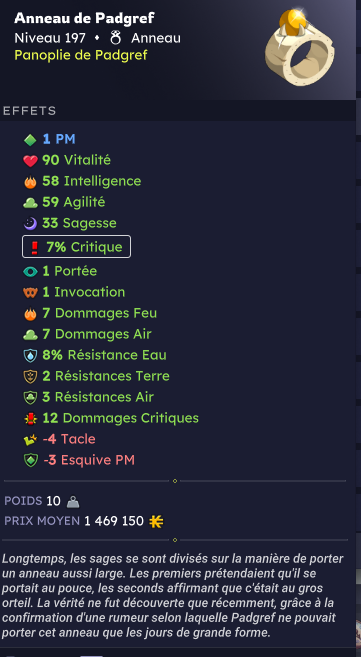Click the Dommages Critiques icon

point(30,418)
